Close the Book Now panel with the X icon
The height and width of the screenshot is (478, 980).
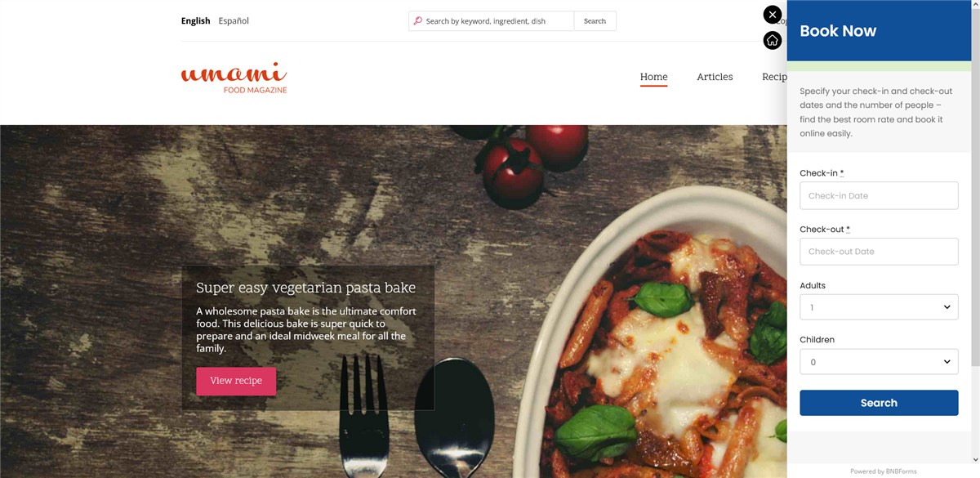[773, 15]
